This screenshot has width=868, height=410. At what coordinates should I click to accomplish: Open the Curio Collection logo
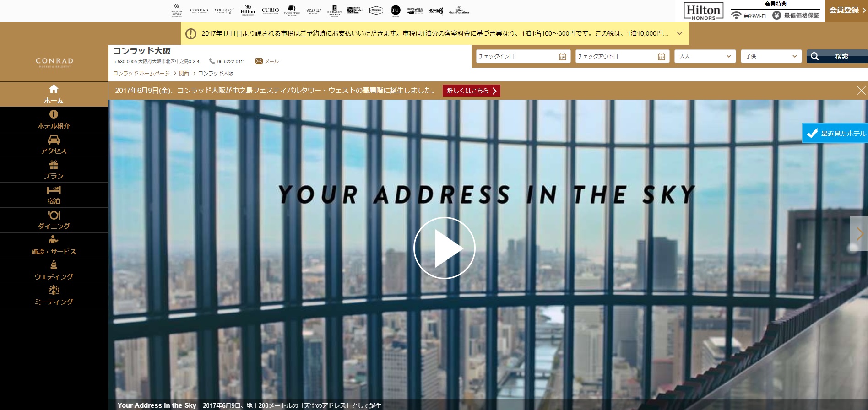coord(270,10)
